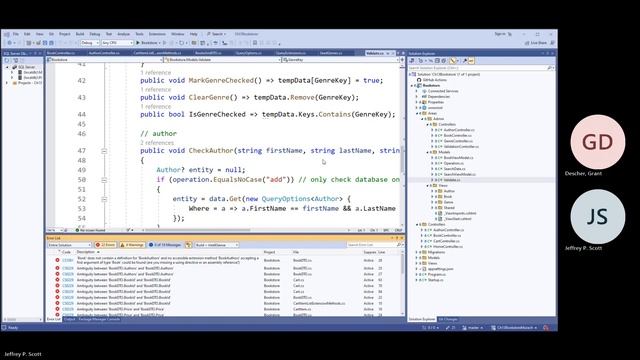Click the Error List vertical scrollbar
The width and height of the screenshot is (640, 360).
click(x=402, y=284)
